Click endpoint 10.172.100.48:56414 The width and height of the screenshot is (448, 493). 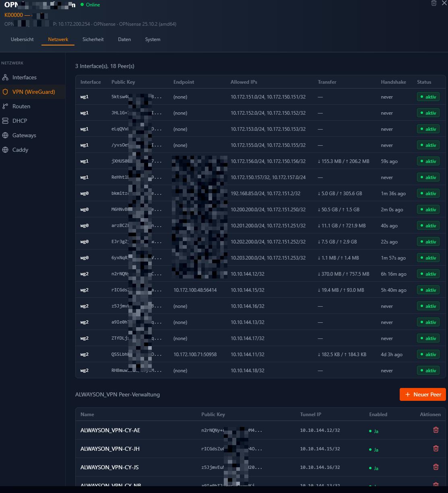coord(195,290)
